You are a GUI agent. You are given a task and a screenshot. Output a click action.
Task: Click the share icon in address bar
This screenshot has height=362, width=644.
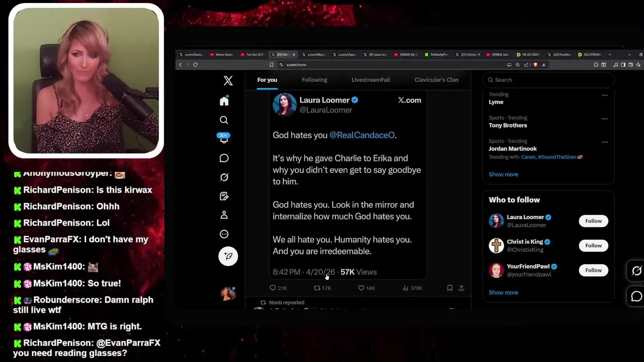526,65
